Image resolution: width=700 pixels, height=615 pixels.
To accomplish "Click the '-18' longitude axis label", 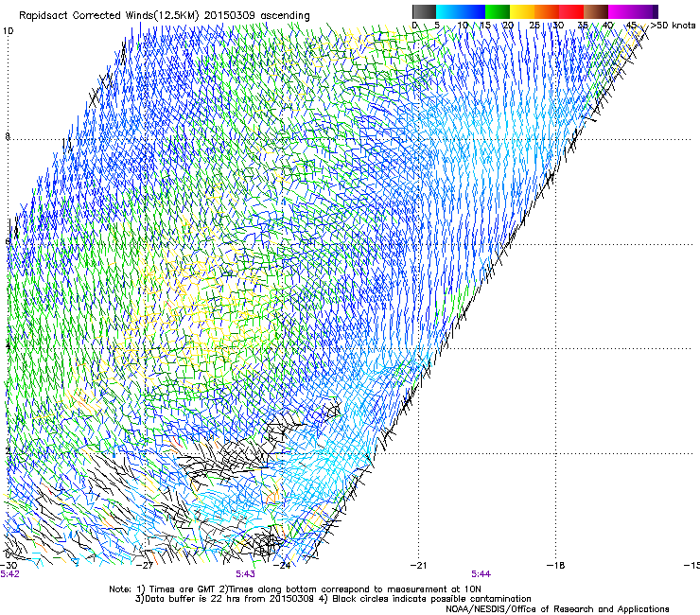I will [556, 566].
